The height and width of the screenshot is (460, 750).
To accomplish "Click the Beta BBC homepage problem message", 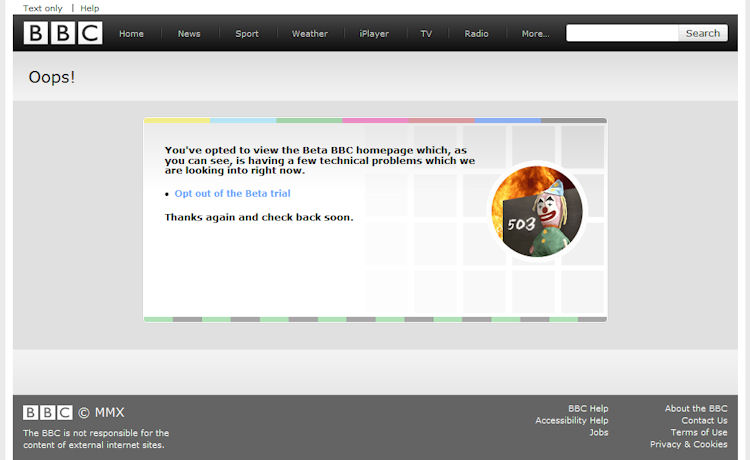I will click(320, 160).
